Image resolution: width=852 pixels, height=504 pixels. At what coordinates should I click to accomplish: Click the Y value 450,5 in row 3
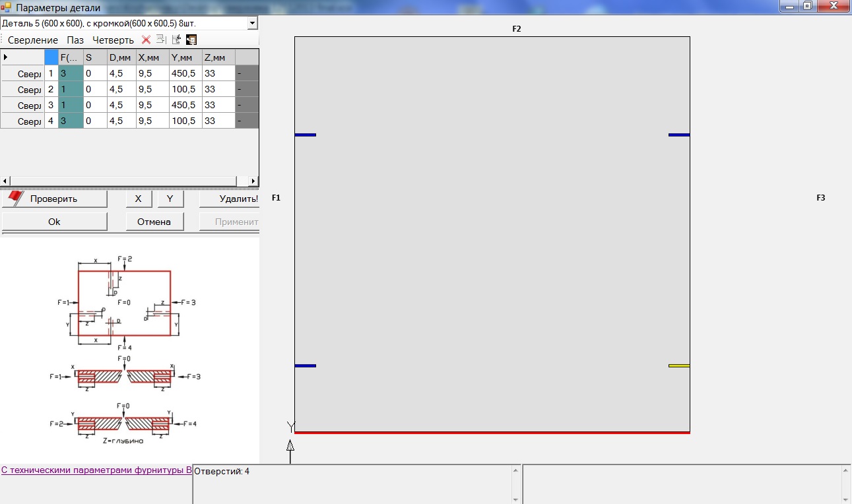[x=185, y=105]
